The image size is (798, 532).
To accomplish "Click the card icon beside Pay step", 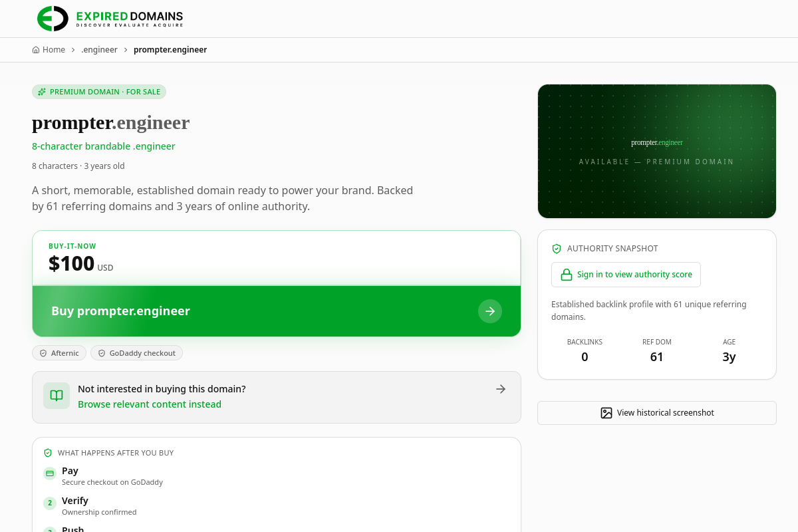I will coord(50,473).
